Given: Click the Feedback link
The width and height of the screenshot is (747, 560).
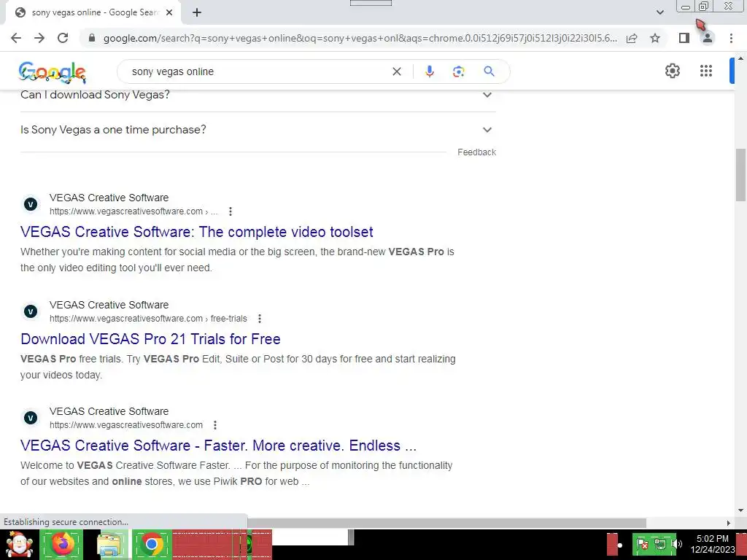Looking at the screenshot, I should (476, 152).
